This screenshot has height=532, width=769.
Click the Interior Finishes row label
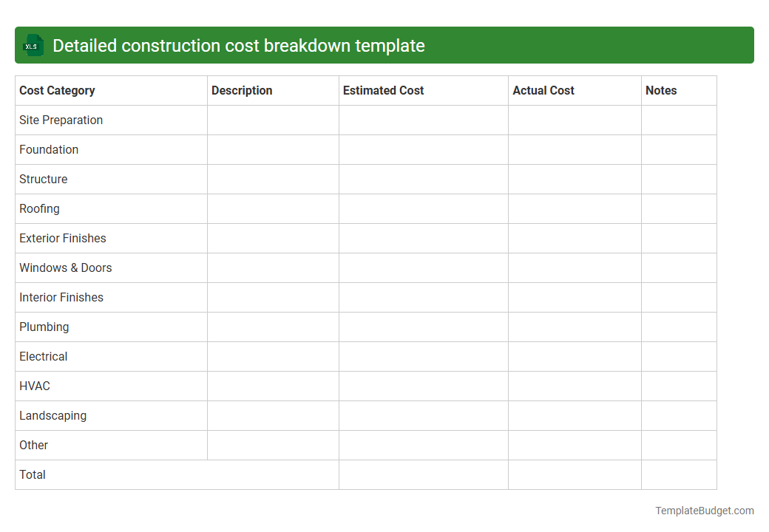pyautogui.click(x=61, y=297)
